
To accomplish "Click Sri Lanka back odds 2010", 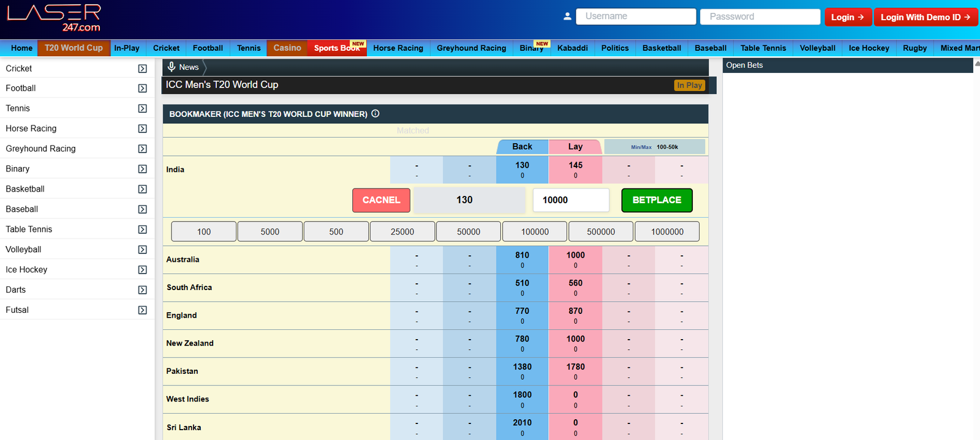I will pos(522,427).
